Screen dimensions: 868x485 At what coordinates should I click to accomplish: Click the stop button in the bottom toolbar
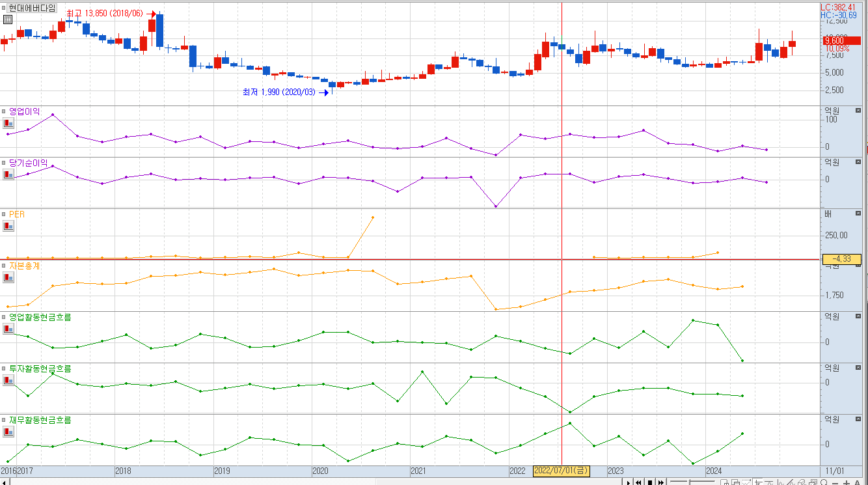(649, 482)
